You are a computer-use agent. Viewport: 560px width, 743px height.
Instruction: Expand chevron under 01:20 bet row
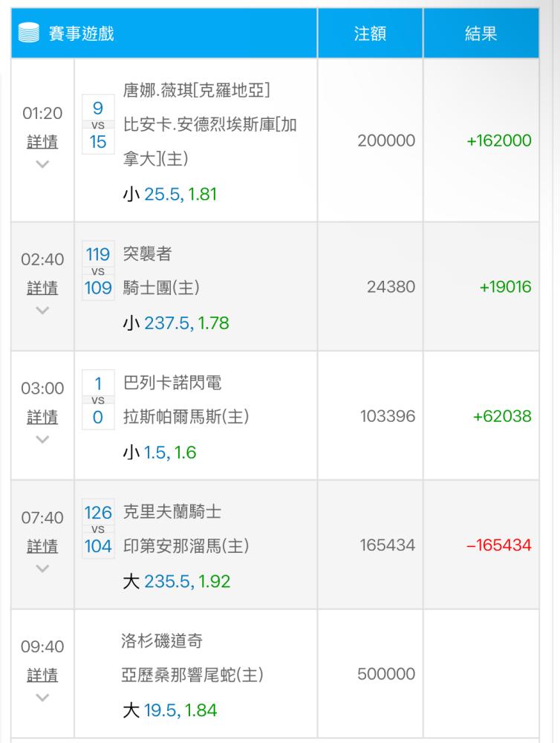point(42,165)
